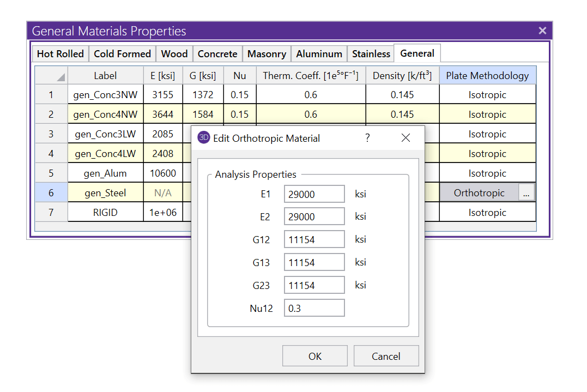Image resolution: width=587 pixels, height=392 pixels.
Task: Click Isotropic cell for gen_Conc3NW row
Action: 487,95
